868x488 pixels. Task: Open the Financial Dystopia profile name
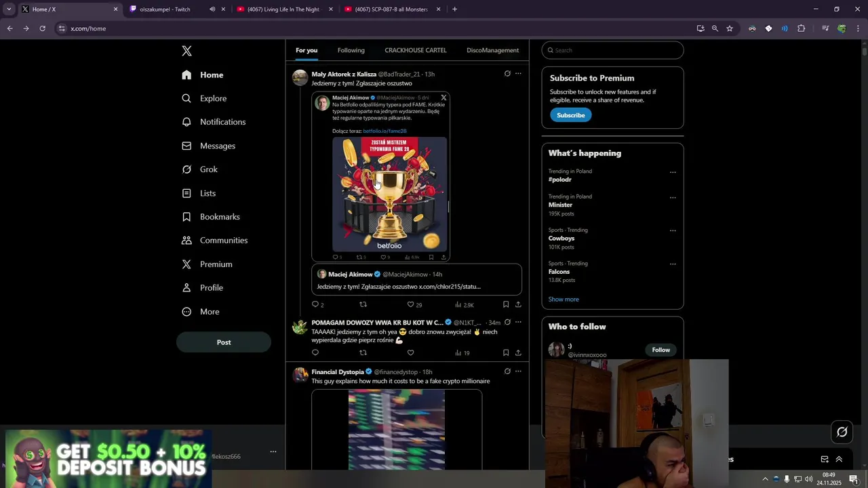(x=338, y=372)
